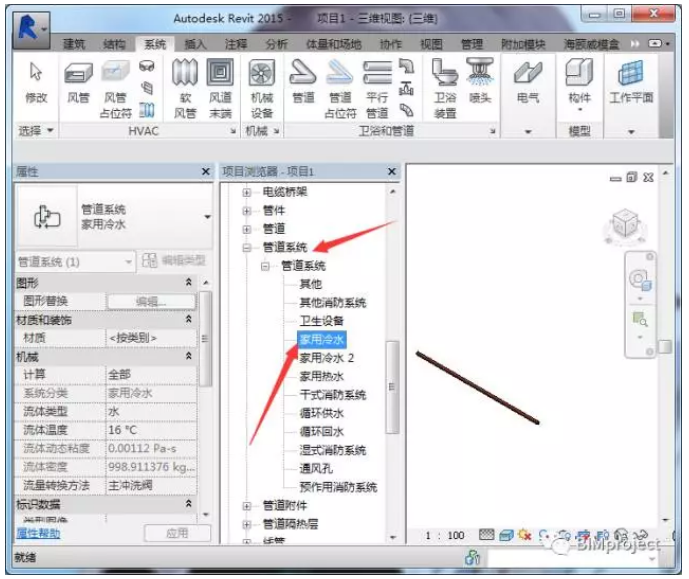
Task: Select the 平行管道 parallel pipes tool
Action: [x=377, y=89]
